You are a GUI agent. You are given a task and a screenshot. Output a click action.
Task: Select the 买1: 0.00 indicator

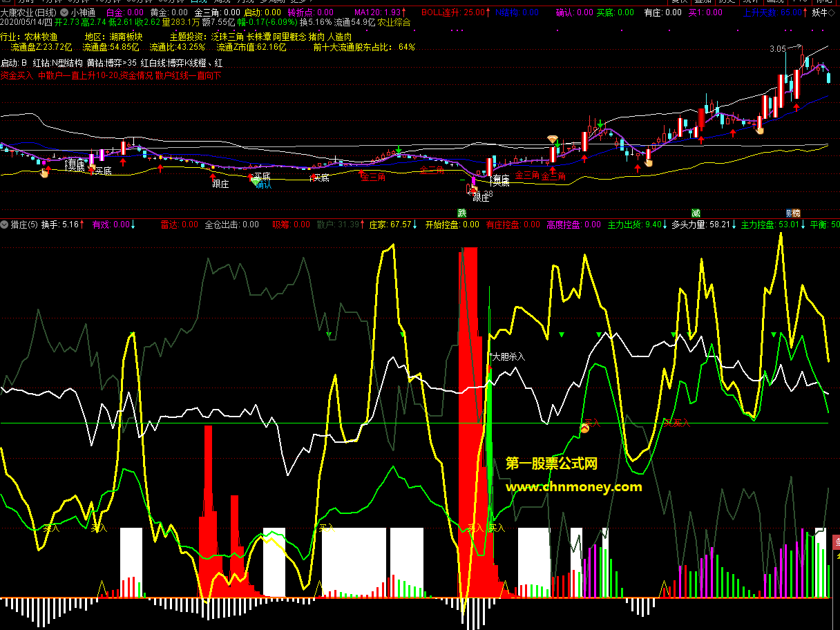[x=705, y=12]
